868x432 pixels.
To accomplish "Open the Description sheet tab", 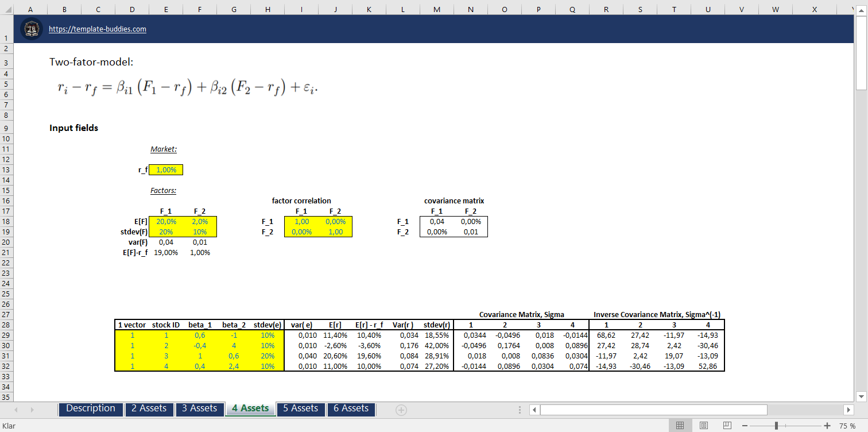I will (x=90, y=409).
